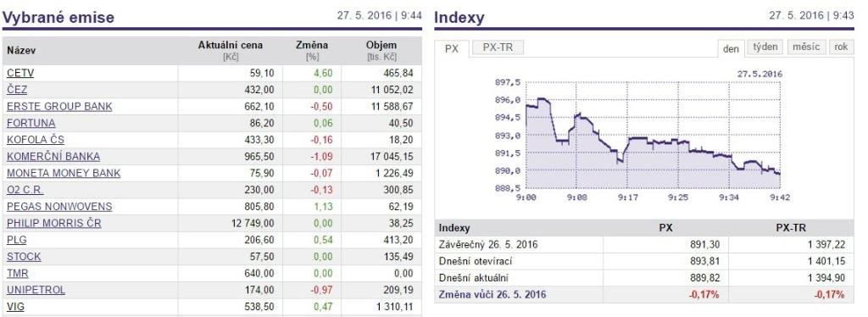868x317 pixels.
Task: Open the ČEZ stock link
Action: tap(17, 90)
